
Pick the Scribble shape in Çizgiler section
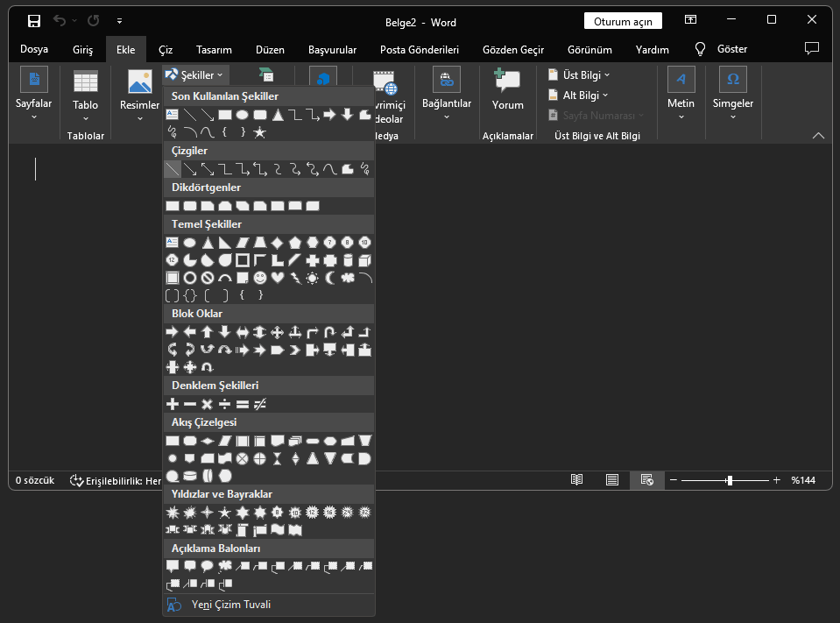365,169
